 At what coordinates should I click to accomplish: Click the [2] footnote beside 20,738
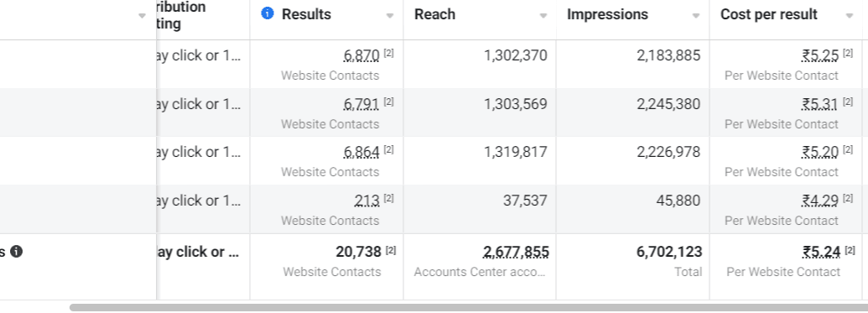pos(391,250)
